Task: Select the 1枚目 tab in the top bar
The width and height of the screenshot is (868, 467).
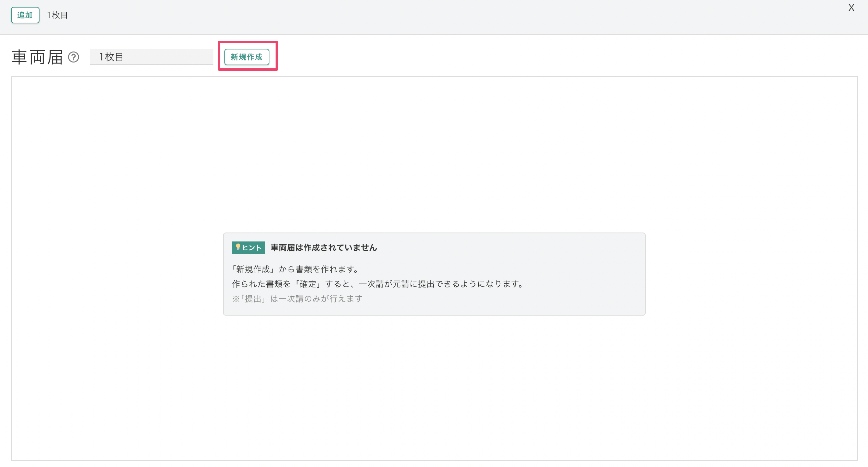Action: coord(57,15)
